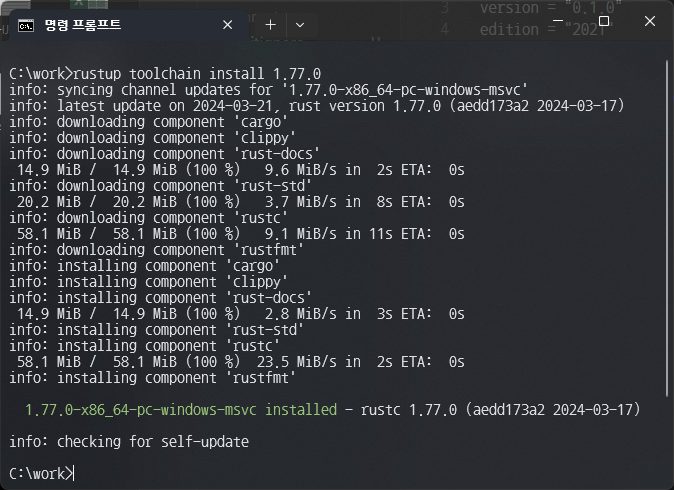674x490 pixels.
Task: Close the 명령 프롬프트 tab
Action: (227, 25)
